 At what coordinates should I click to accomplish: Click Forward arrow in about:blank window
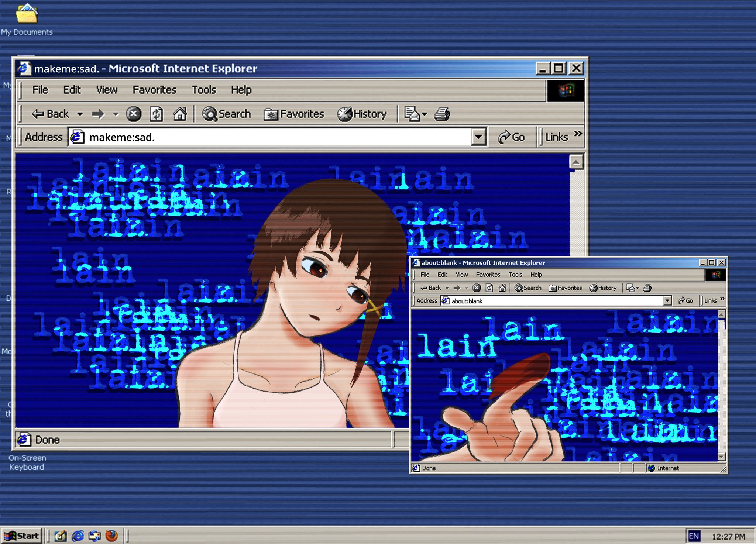pos(457,288)
